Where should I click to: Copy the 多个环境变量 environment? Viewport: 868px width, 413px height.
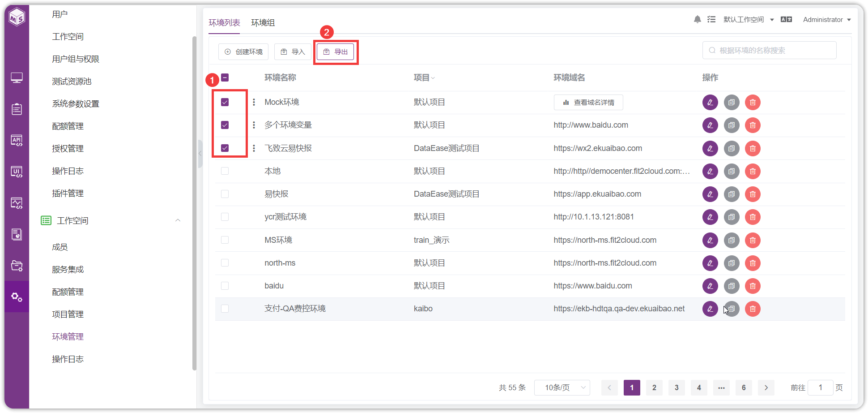point(732,125)
